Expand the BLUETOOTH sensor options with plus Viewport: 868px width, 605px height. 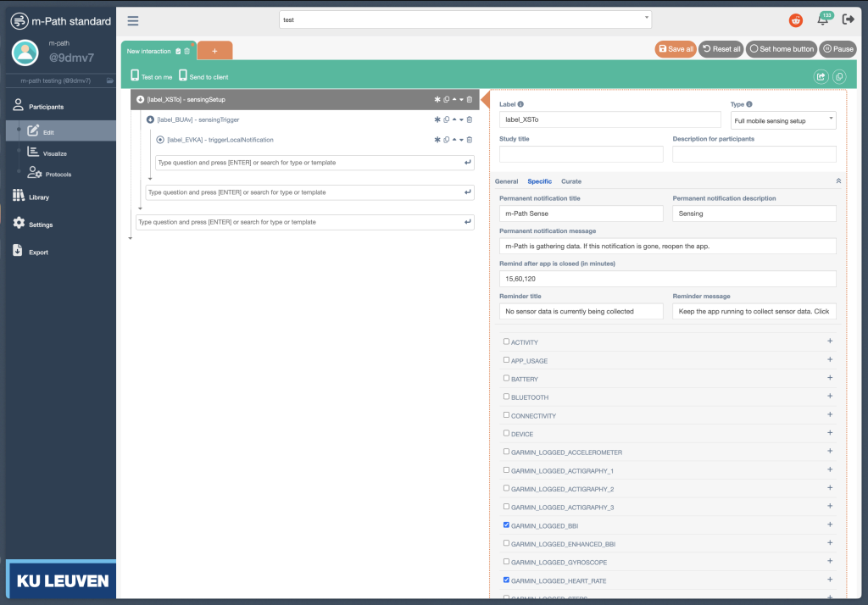tap(830, 397)
